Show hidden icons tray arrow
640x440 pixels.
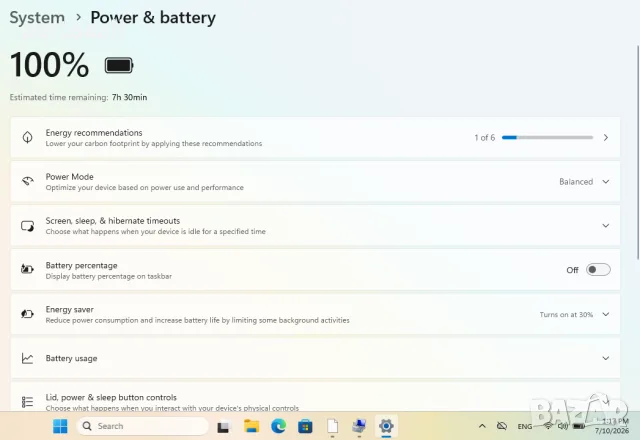coord(482,426)
